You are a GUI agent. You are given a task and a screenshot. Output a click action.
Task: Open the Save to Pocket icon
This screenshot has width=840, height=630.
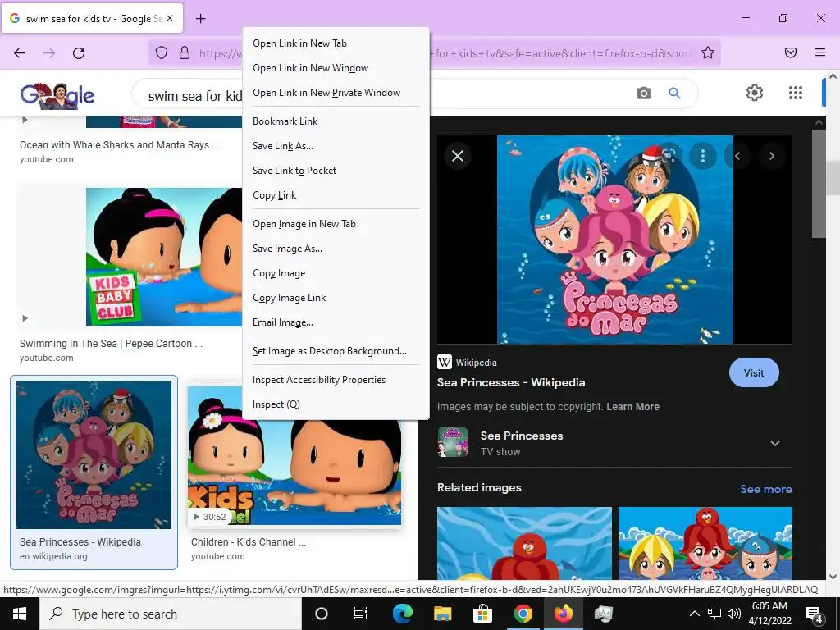[791, 52]
